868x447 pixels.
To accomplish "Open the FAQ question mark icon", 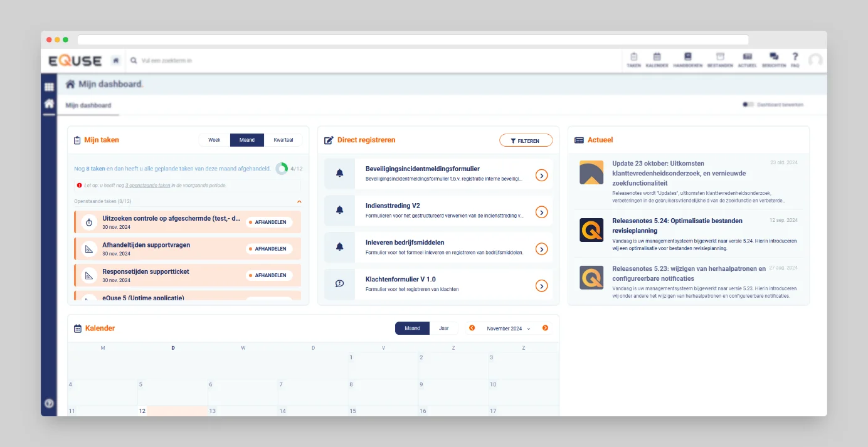I will [x=795, y=60].
